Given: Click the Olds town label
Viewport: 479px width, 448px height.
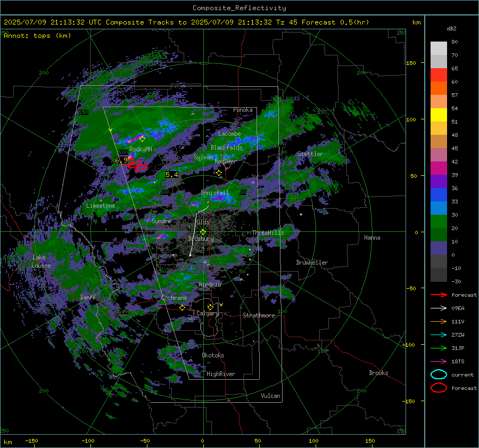Looking at the screenshot, I should tap(203, 222).
